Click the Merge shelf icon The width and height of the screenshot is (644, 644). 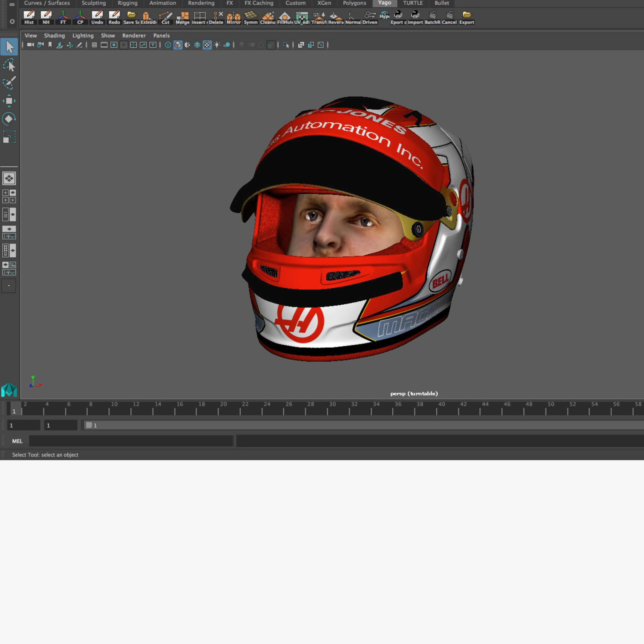tap(182, 18)
